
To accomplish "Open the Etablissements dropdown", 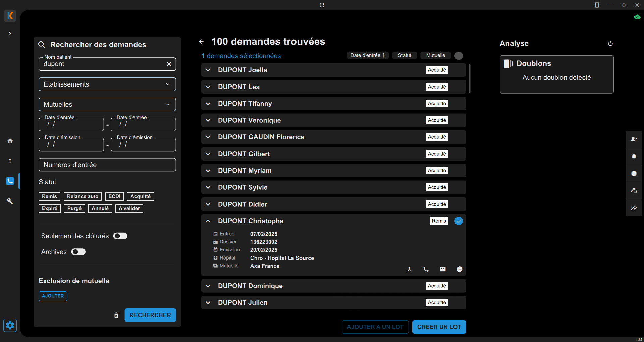I will click(107, 84).
